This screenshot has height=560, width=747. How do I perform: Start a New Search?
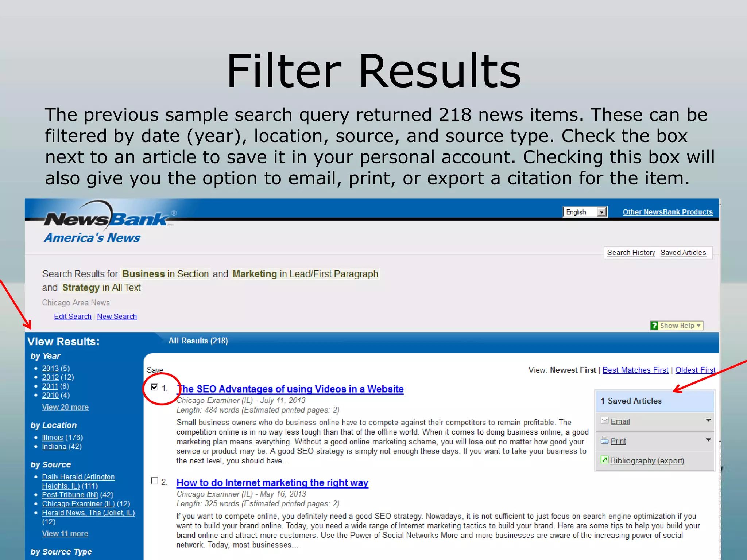click(117, 316)
